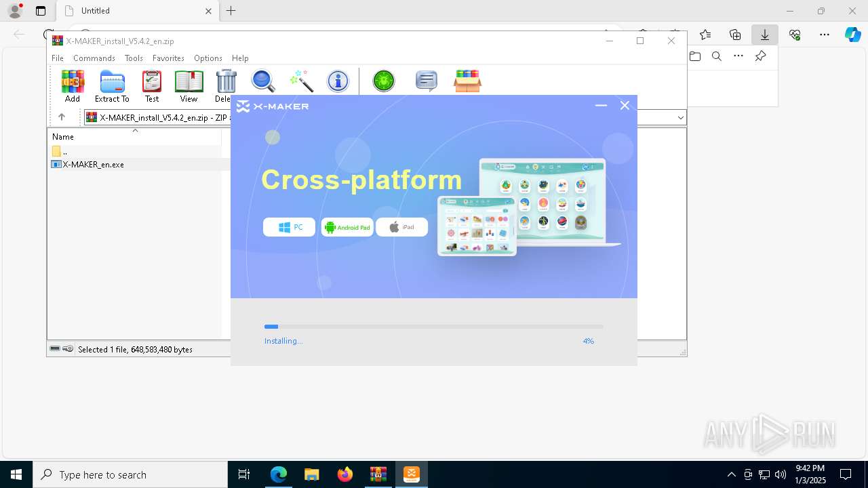Search downloads magnifier icon
The image size is (868, 488).
pyautogui.click(x=717, y=56)
